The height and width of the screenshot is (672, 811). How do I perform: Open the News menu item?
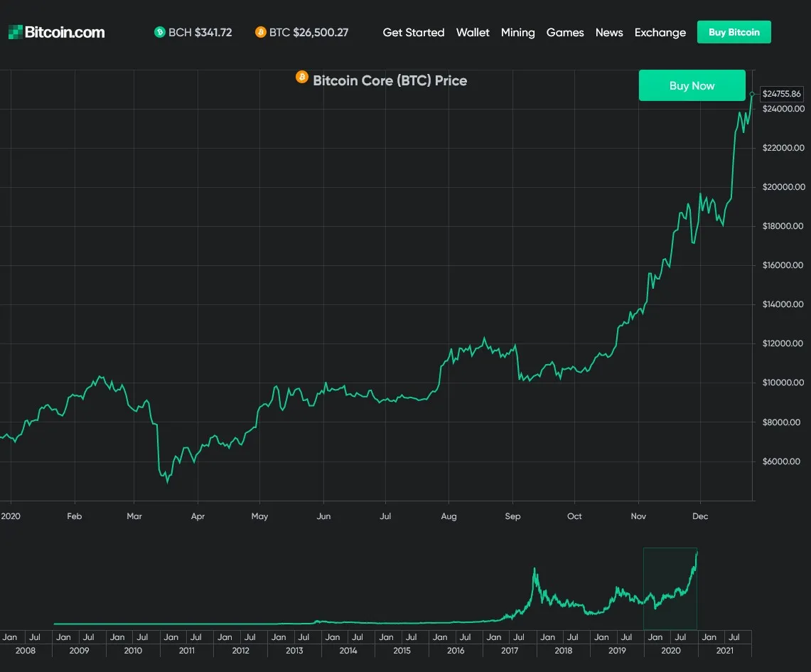pyautogui.click(x=608, y=32)
